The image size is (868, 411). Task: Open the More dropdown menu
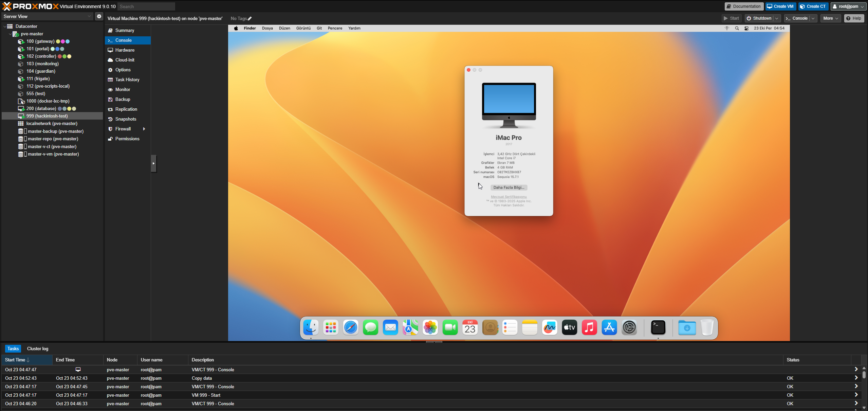pyautogui.click(x=830, y=18)
